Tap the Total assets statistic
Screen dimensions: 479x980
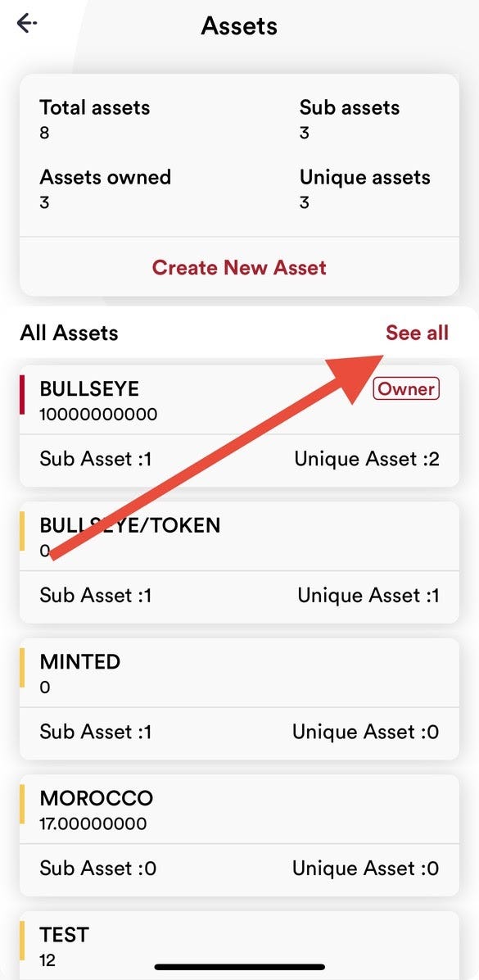[x=95, y=119]
